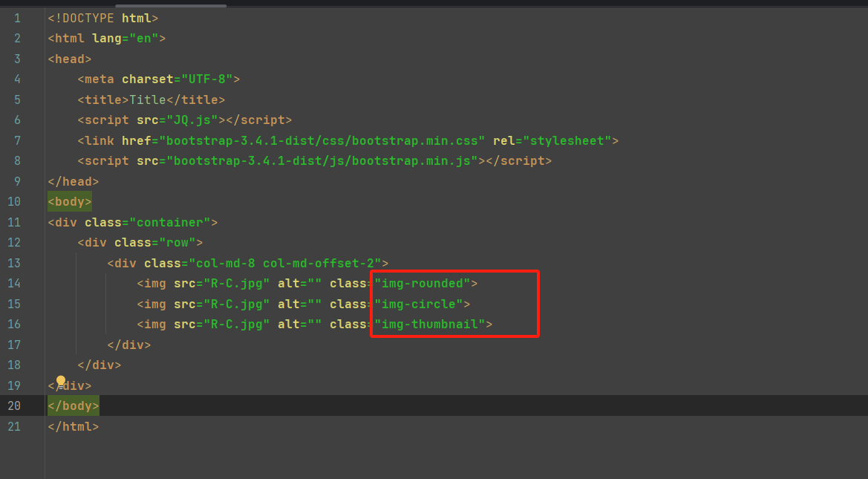
Task: Click the opening <head> tag
Action: (70, 59)
